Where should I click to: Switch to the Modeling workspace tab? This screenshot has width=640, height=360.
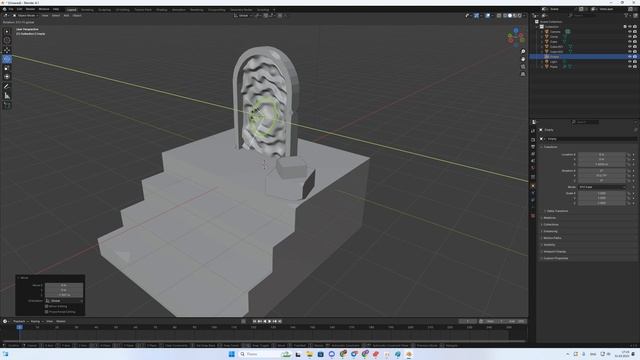pyautogui.click(x=87, y=9)
